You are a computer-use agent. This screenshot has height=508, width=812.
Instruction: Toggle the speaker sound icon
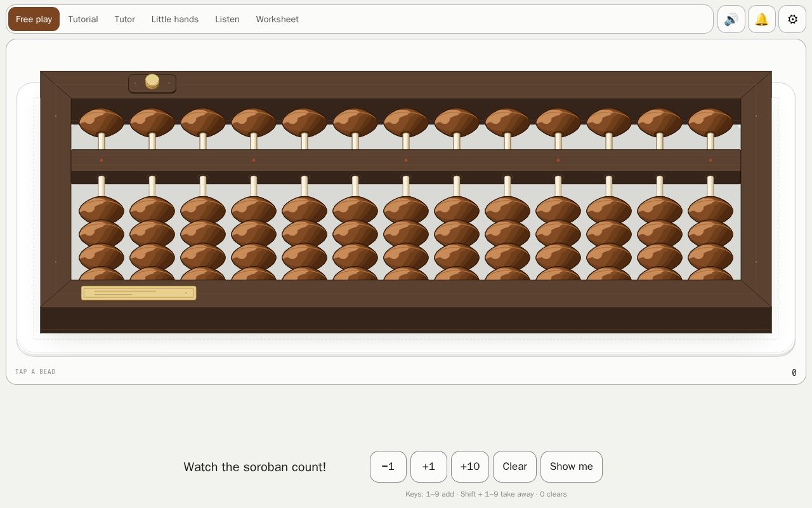pos(731,19)
